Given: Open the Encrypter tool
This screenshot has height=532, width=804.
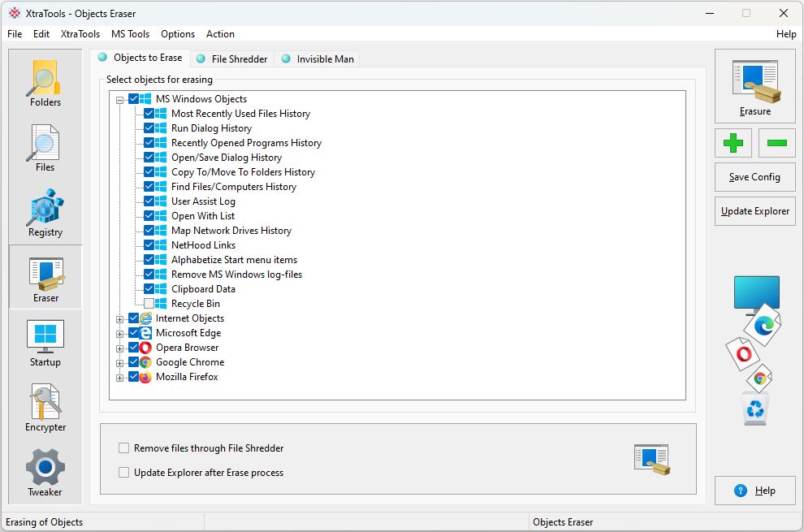Looking at the screenshot, I should click(45, 408).
